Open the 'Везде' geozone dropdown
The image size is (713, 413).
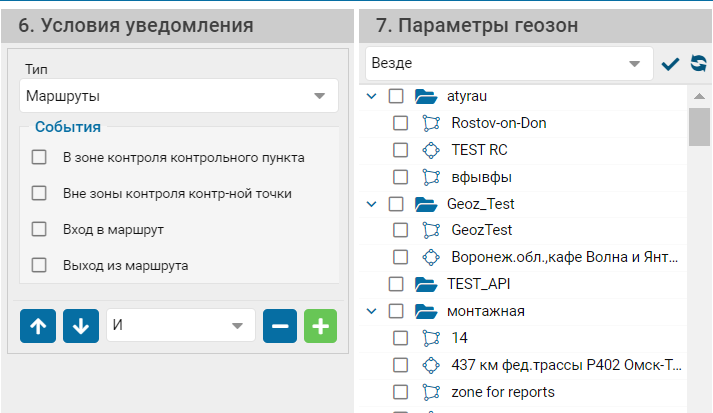[509, 63]
